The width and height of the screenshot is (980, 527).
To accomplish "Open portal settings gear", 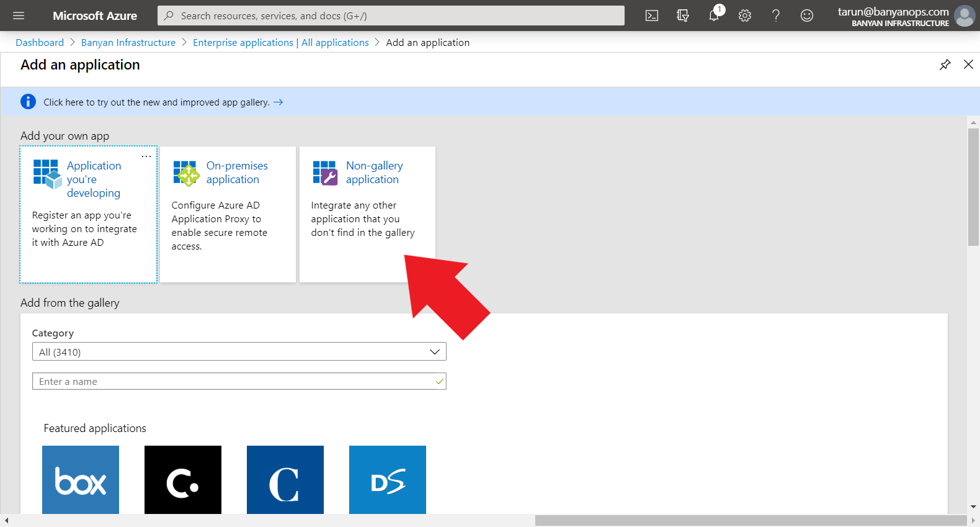I will (745, 16).
